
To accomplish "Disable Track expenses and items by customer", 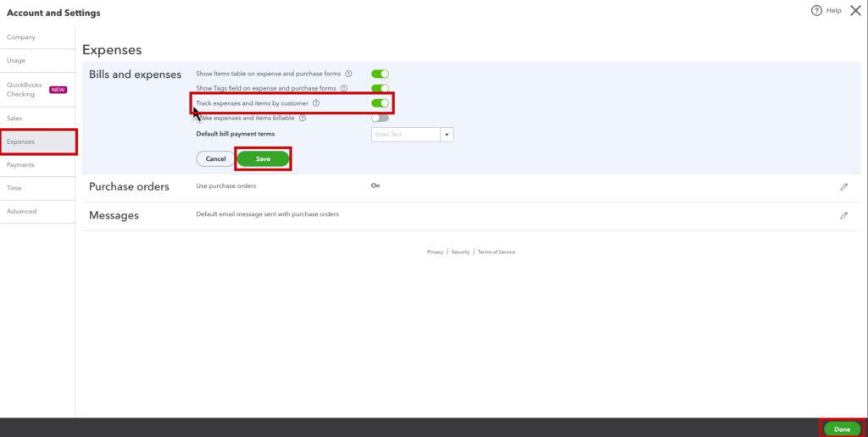I will tap(380, 103).
